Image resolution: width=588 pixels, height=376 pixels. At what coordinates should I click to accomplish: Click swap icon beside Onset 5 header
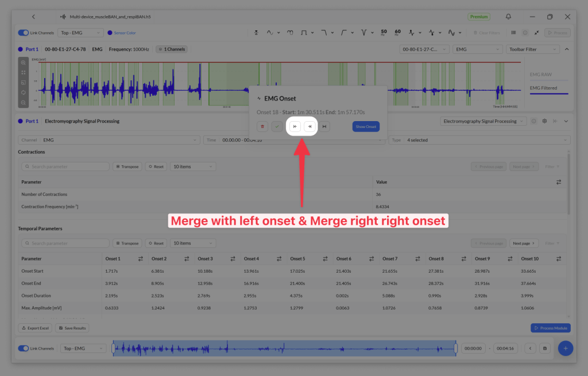tap(325, 259)
